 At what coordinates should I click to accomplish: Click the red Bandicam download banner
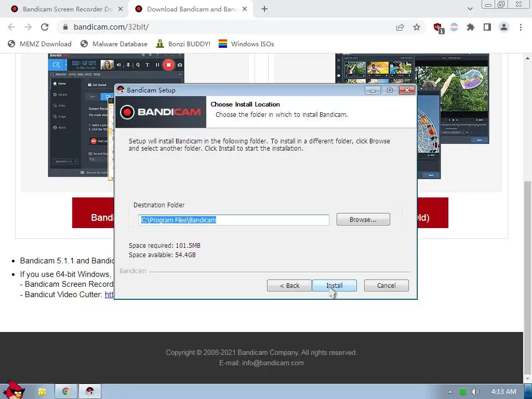[x=93, y=212]
